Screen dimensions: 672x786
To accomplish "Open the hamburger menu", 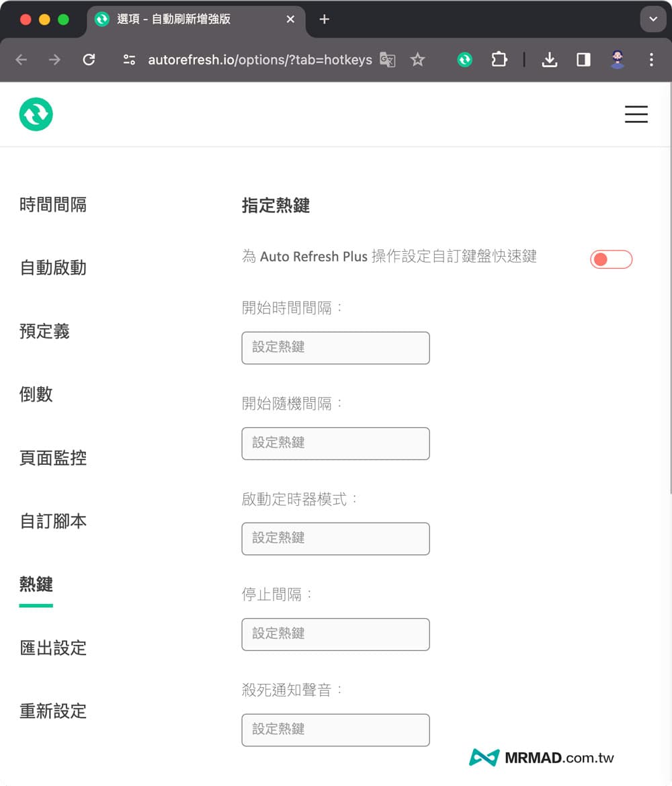I will click(x=636, y=114).
